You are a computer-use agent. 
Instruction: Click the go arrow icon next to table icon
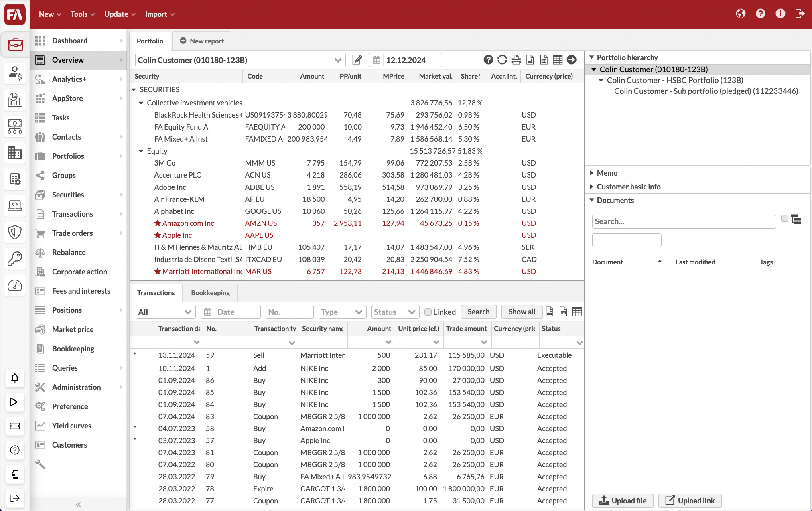tap(572, 60)
